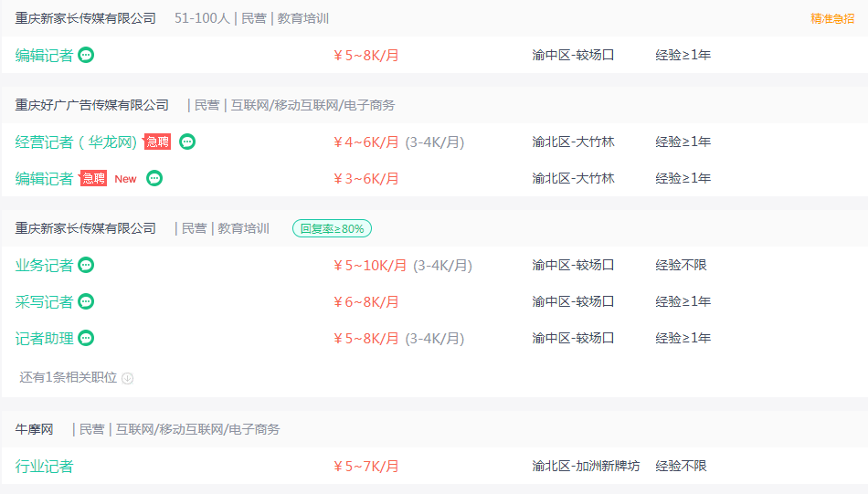Open 采写记者 job listing
This screenshot has width=868, height=494.
(x=44, y=302)
